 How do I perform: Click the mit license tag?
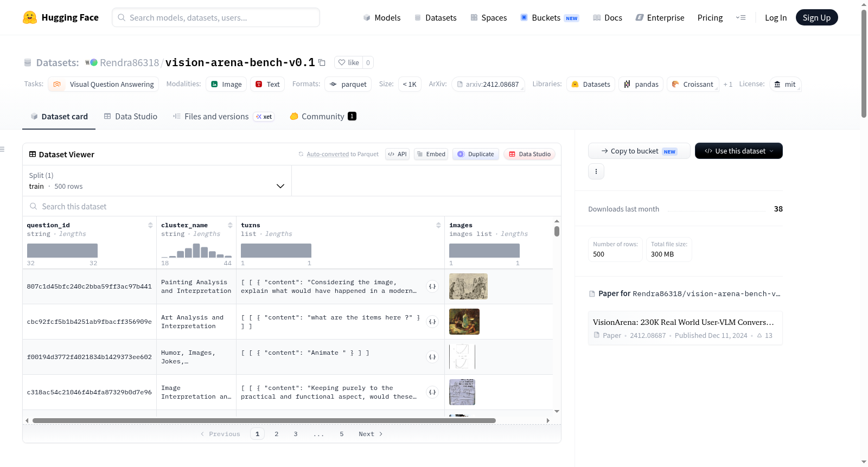click(785, 84)
